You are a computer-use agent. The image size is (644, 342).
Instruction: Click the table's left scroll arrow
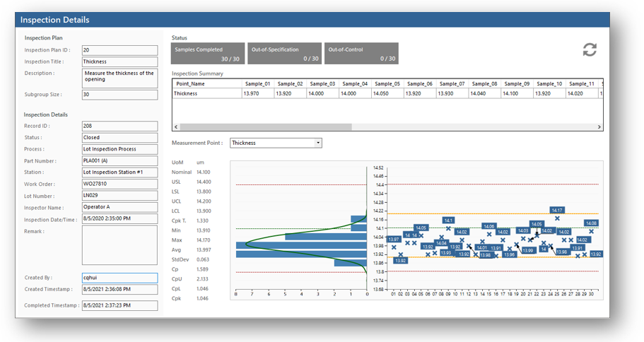[177, 127]
